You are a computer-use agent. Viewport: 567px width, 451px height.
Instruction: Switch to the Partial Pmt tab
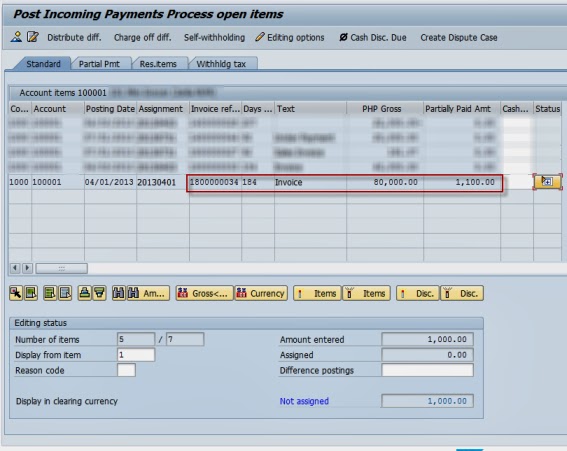point(99,64)
